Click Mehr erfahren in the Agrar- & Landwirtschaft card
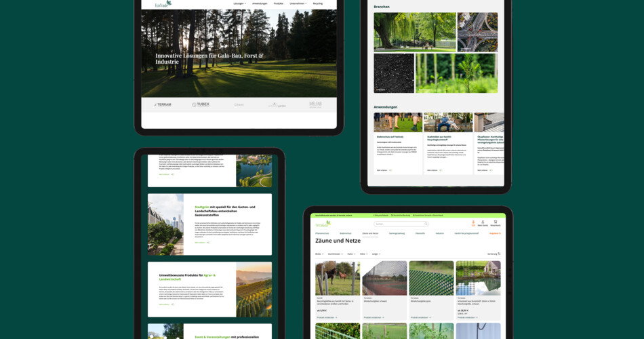 tap(166, 304)
